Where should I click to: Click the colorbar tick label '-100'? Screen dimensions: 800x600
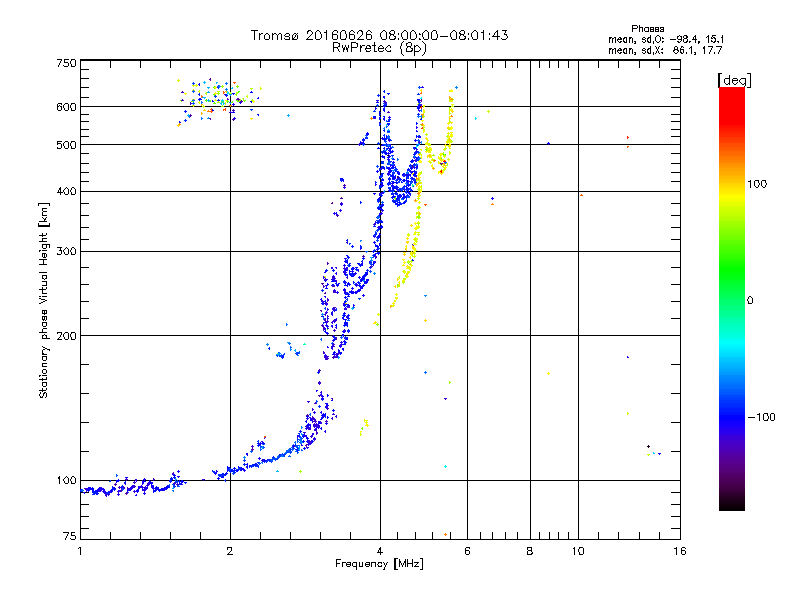click(x=761, y=417)
